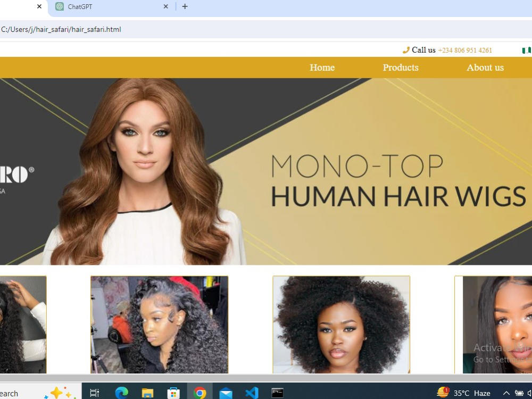The image size is (532, 399).
Task: Click the horizontal scrollbar of the page
Action: click(x=266, y=378)
